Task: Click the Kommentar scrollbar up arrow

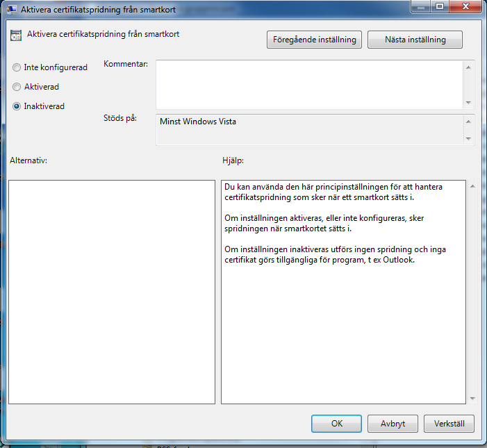Action: tap(468, 67)
